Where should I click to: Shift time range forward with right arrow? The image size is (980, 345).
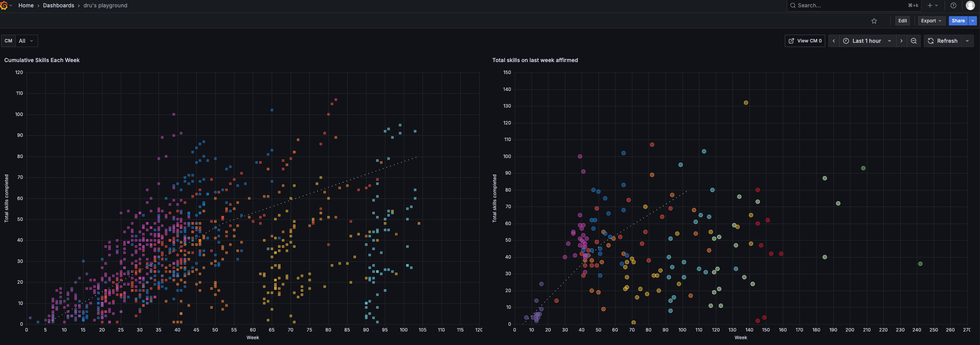[901, 41]
